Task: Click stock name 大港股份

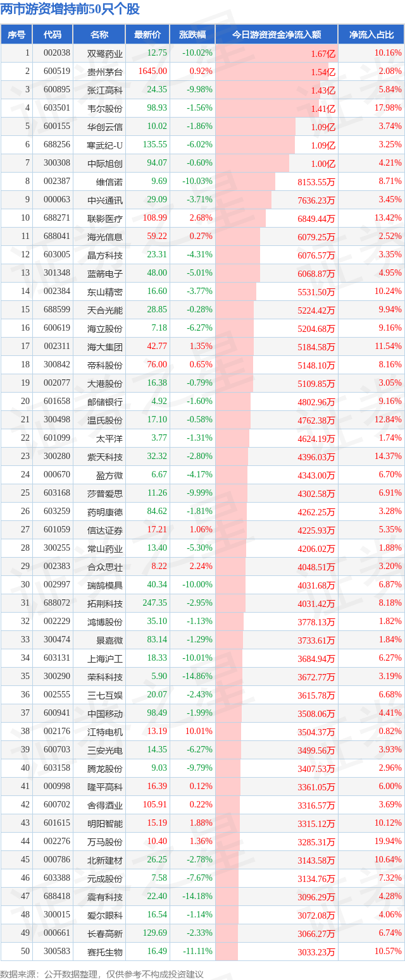Action: 105,383
